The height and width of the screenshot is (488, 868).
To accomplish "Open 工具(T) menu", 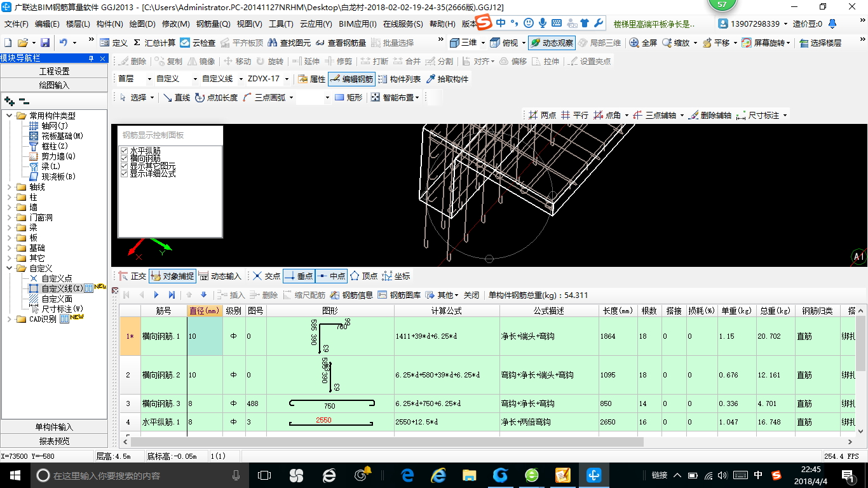I will (281, 24).
